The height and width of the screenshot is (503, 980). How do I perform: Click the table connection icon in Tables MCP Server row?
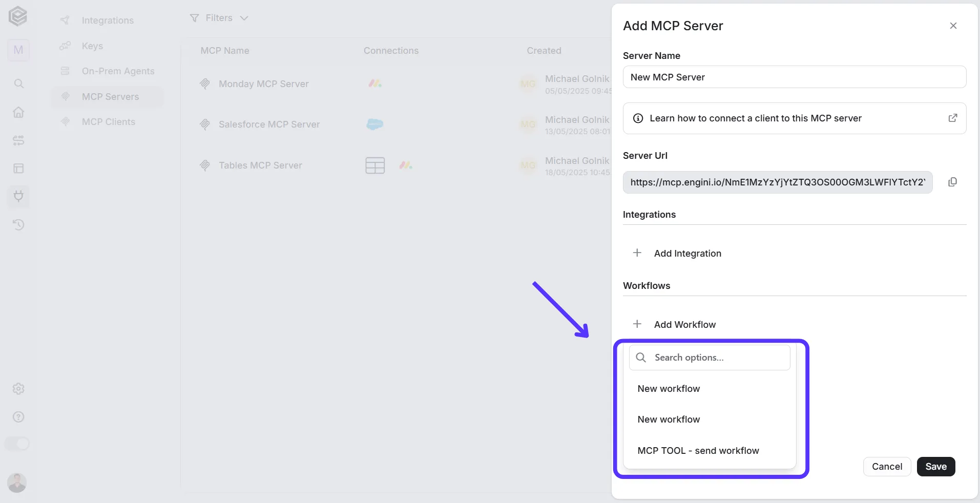click(x=375, y=165)
